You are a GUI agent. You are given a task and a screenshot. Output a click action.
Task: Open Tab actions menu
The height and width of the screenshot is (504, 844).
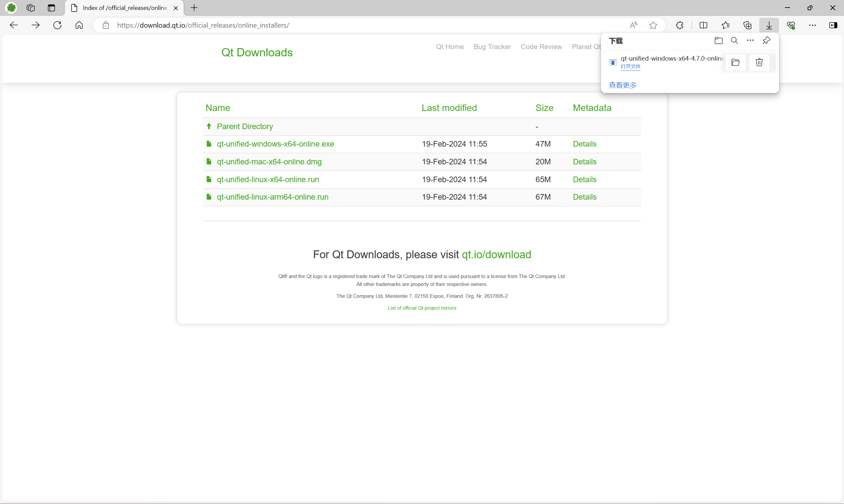point(51,8)
